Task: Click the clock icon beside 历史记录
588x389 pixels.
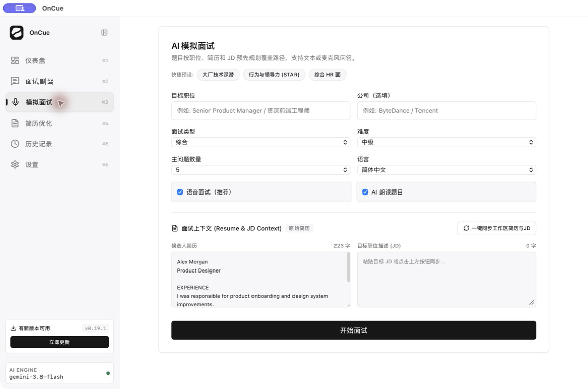Action: point(15,144)
